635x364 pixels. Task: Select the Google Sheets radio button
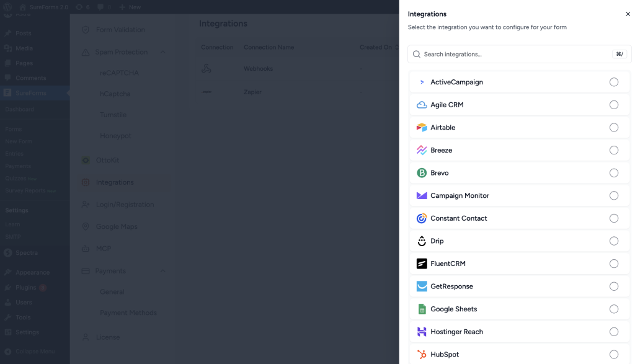[614, 309]
